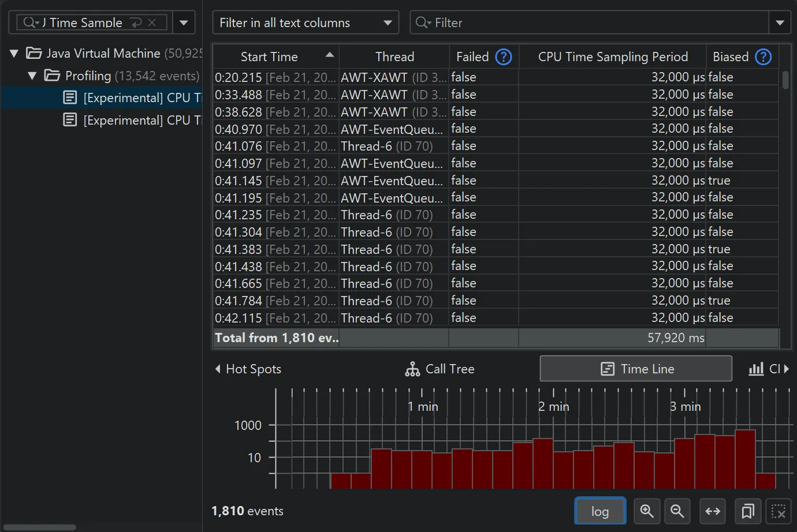Collapse the Java Virtual Machine tree node

tap(14, 53)
